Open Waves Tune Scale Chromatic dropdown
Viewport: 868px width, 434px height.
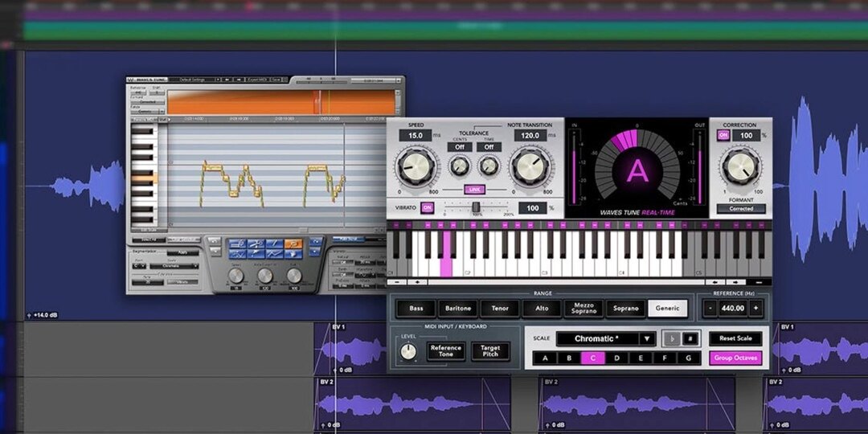(174, 266)
